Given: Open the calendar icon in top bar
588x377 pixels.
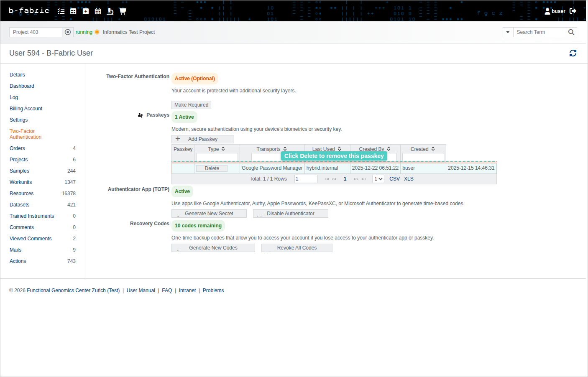Looking at the screenshot, I should (98, 11).
